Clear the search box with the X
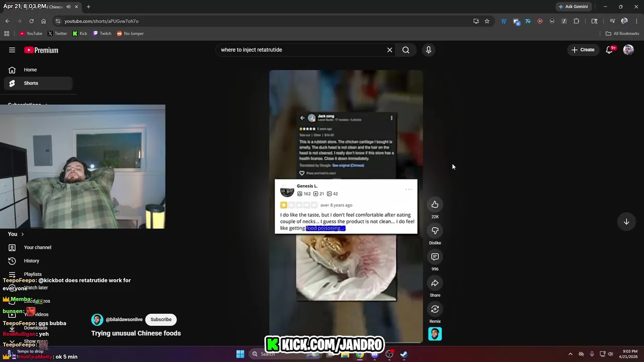 pos(389,50)
